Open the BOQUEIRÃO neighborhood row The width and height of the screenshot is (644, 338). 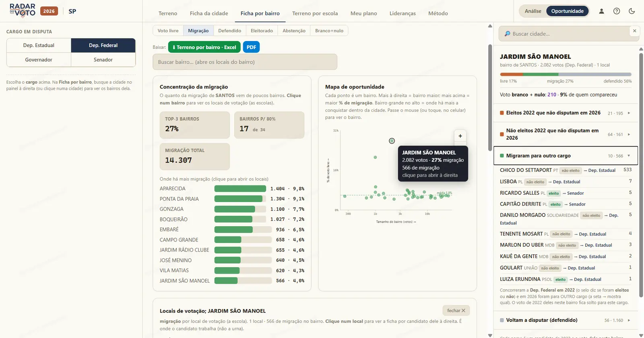click(x=232, y=219)
